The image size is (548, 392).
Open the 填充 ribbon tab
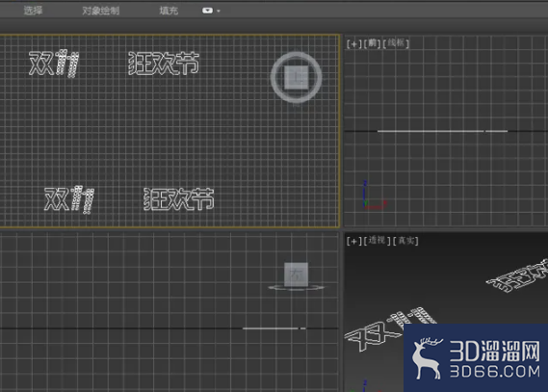click(169, 11)
